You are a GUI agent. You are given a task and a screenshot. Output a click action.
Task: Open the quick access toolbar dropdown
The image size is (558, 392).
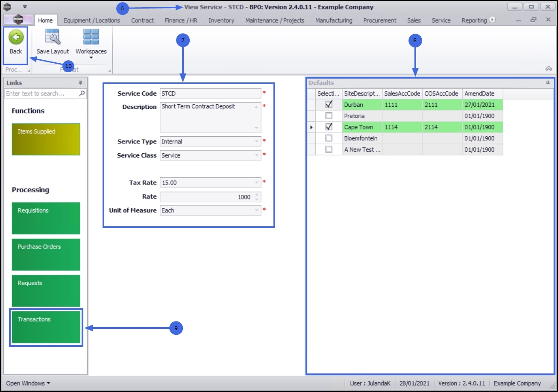(x=25, y=7)
